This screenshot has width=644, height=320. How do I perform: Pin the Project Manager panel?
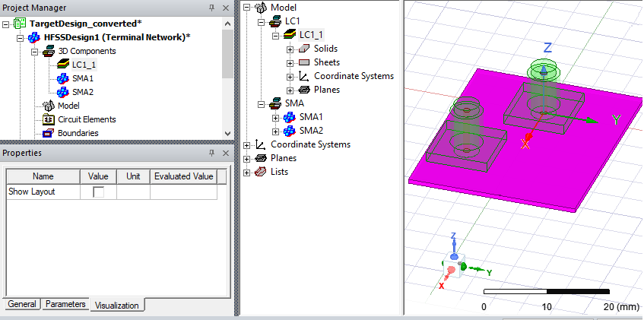tap(212, 8)
